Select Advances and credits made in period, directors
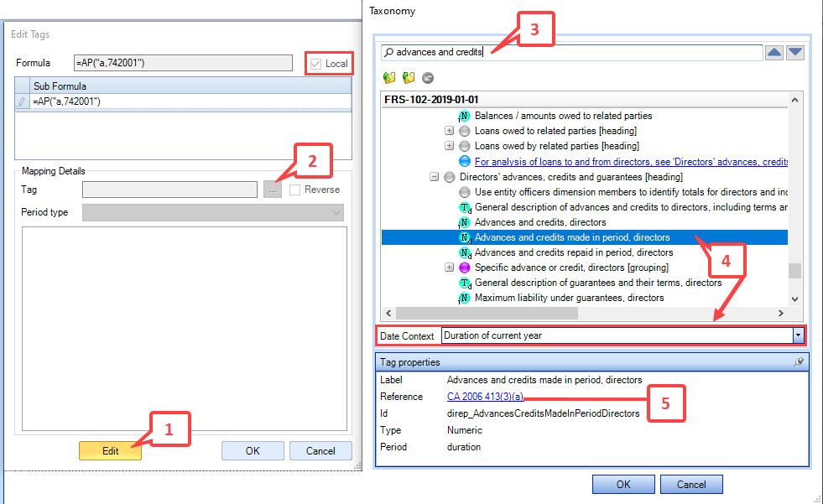 [x=572, y=237]
